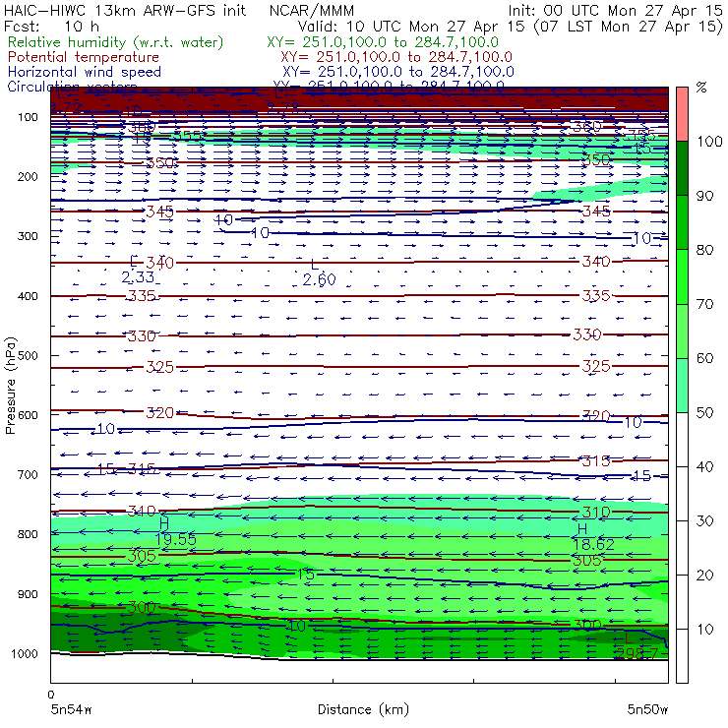Click the left '325' potential temperature contour label
The width and height of the screenshot is (728, 728).
click(x=159, y=367)
